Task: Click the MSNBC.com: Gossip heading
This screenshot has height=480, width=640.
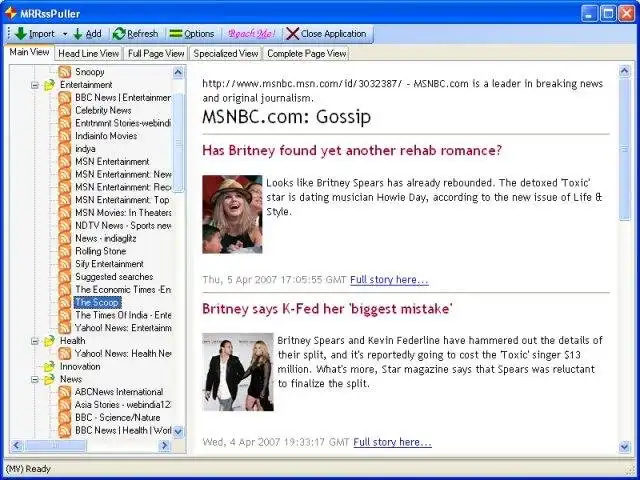Action: click(x=287, y=117)
